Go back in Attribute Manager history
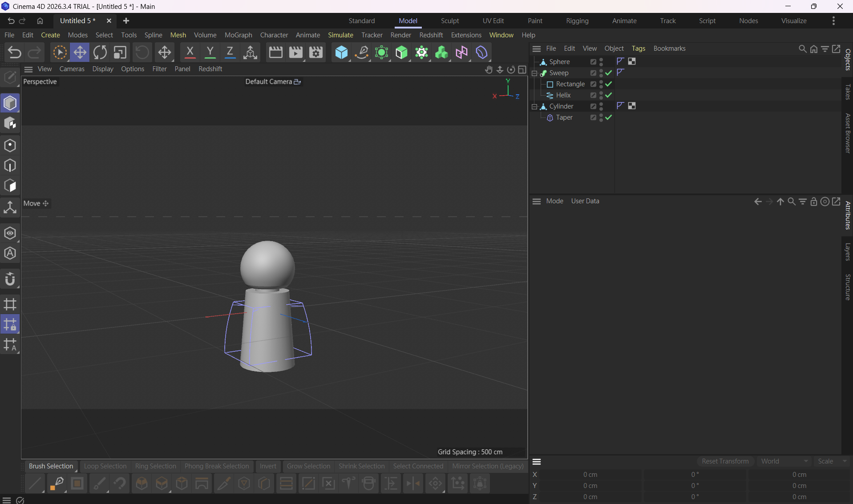This screenshot has height=504, width=853. 758,202
